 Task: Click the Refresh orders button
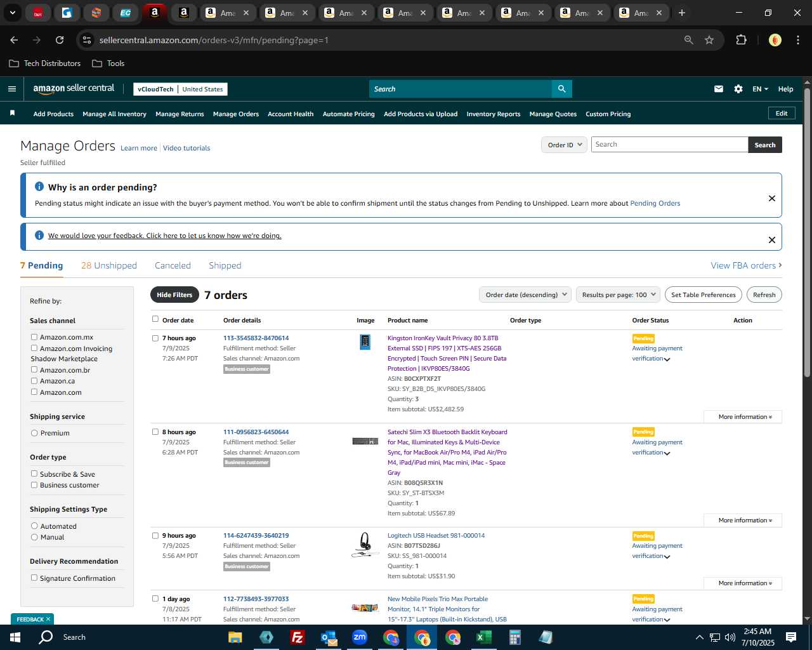coord(764,295)
